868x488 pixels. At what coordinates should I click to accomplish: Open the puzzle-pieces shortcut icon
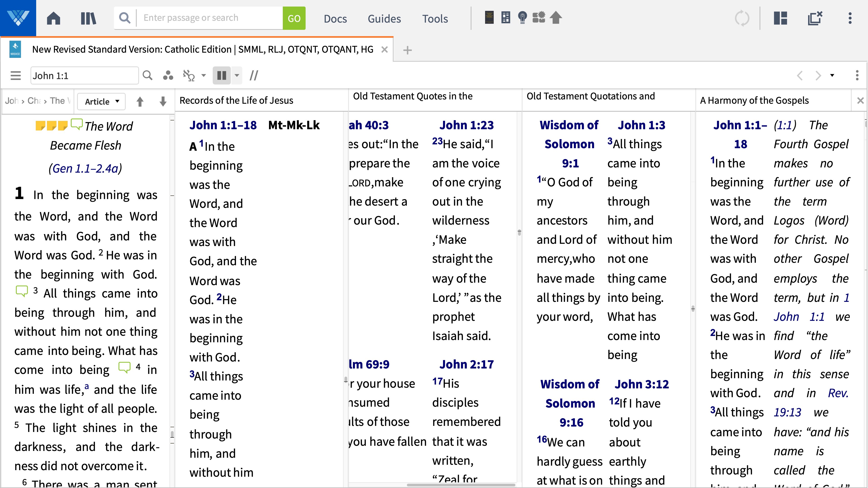(539, 18)
